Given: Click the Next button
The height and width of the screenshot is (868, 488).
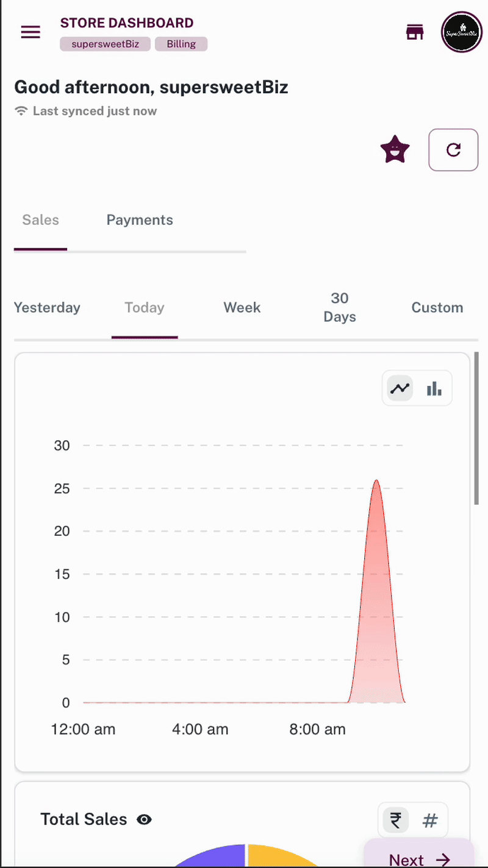Looking at the screenshot, I should [419, 858].
